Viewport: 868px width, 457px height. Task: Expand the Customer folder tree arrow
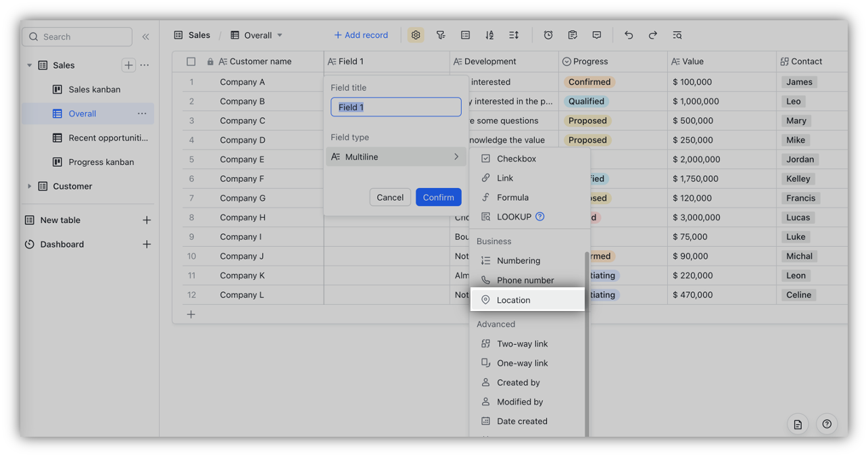pos(29,186)
